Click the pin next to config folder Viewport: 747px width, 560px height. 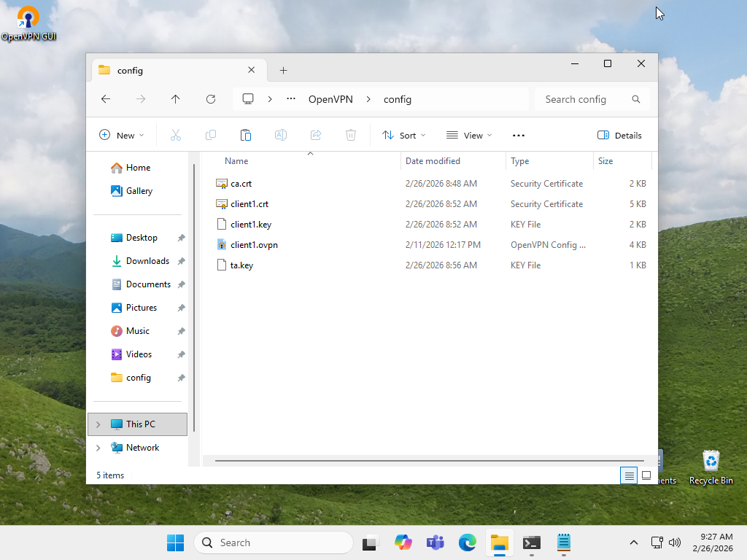[181, 378]
